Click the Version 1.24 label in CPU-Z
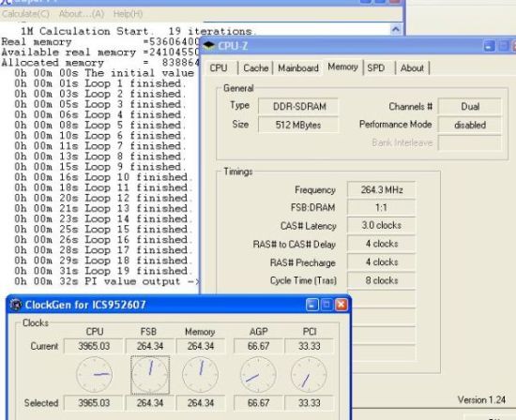This screenshot has height=420, width=516. (x=481, y=400)
